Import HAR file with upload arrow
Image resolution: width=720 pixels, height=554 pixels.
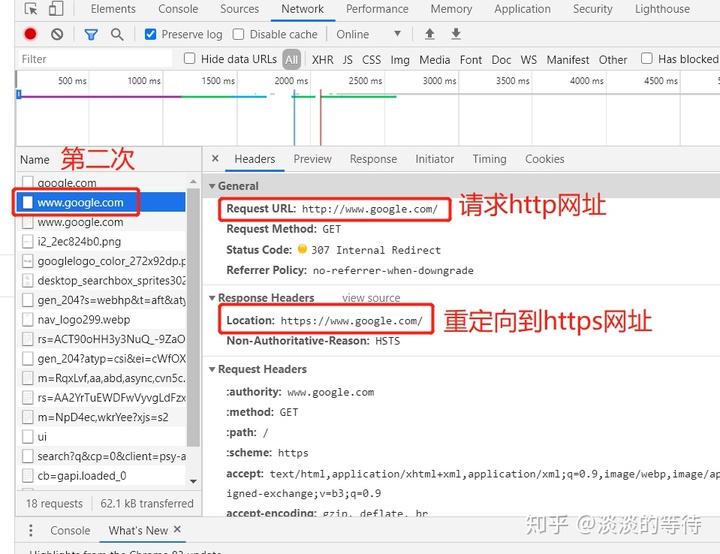[429, 34]
